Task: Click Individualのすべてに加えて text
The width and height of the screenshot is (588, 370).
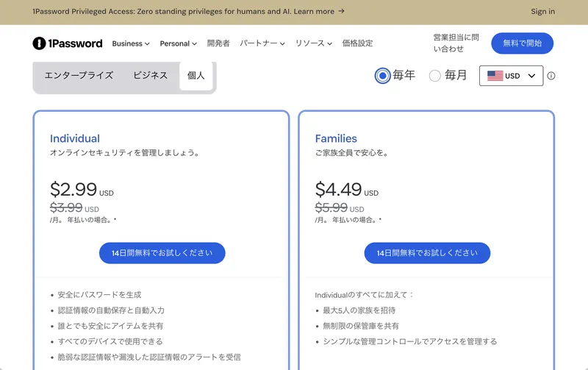Action: tap(363, 295)
